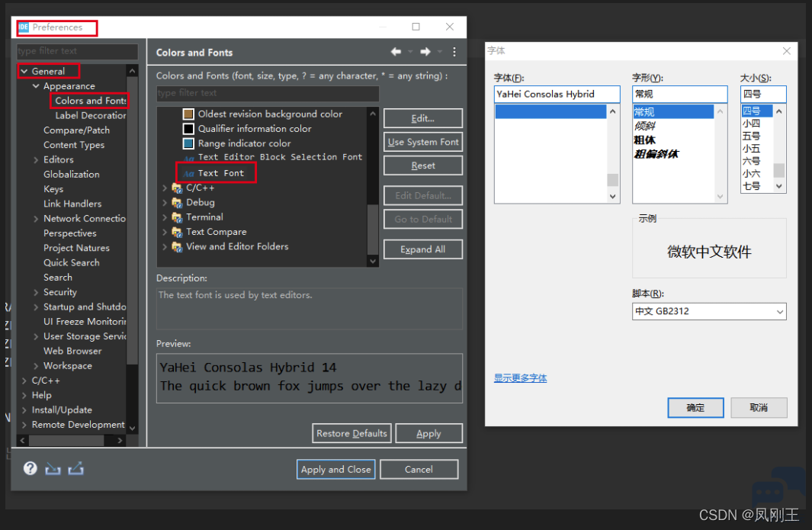812x530 pixels.
Task: Select Qualifier information color swatch
Action: [x=188, y=128]
